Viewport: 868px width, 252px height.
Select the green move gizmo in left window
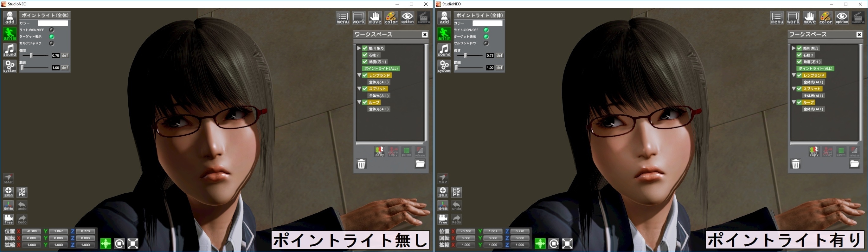point(106,243)
